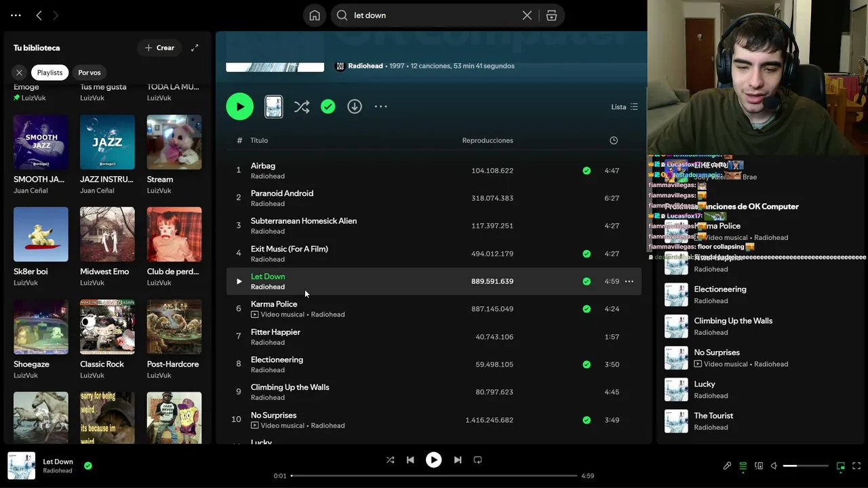Image resolution: width=868 pixels, height=488 pixels.
Task: Download the album
Action: 355,106
